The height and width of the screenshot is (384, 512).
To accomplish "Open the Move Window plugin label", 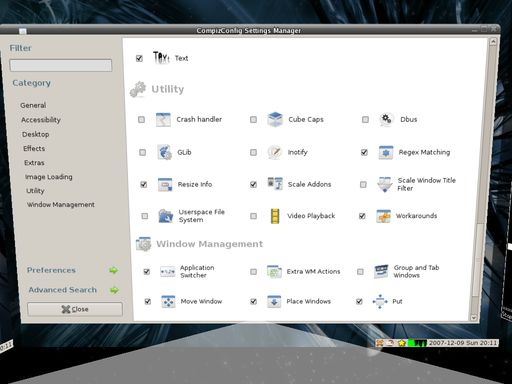I will (x=201, y=301).
